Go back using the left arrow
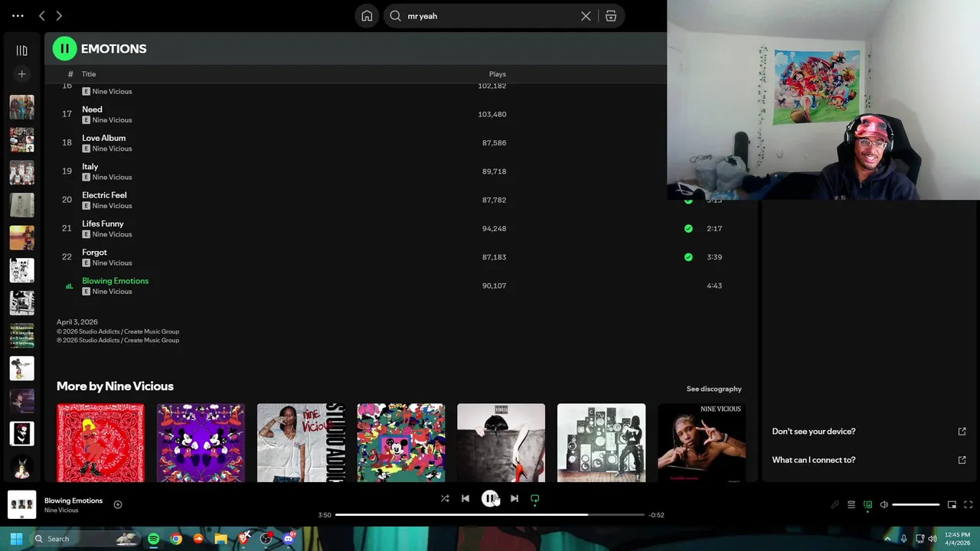 tap(42, 15)
